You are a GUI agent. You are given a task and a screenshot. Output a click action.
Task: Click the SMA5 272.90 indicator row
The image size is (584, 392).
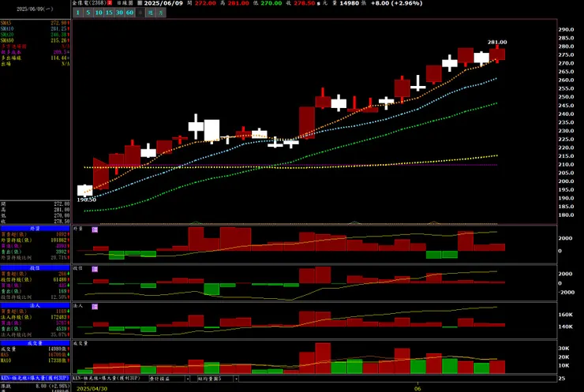35,23
